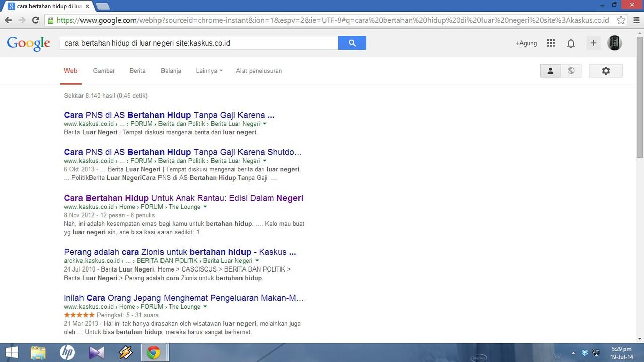Image resolution: width=644 pixels, height=362 pixels.
Task: Open result Cara PNS ... Karena Shutdo...
Action: (x=183, y=152)
